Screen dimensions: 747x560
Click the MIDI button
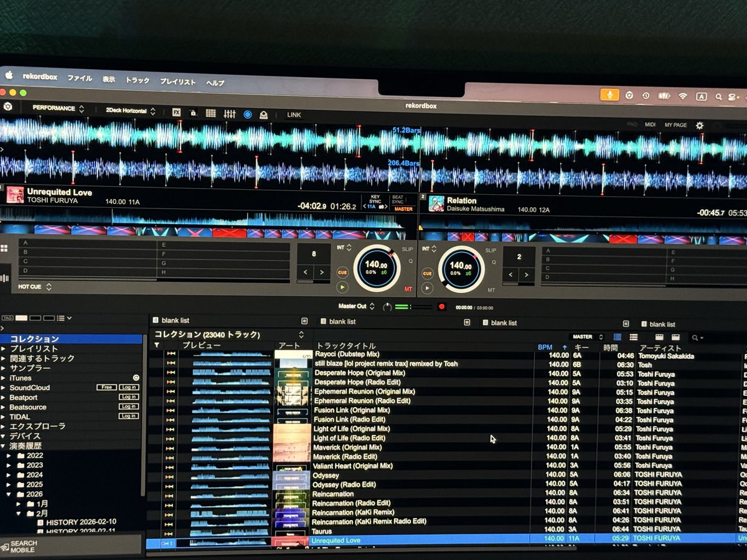coord(650,124)
